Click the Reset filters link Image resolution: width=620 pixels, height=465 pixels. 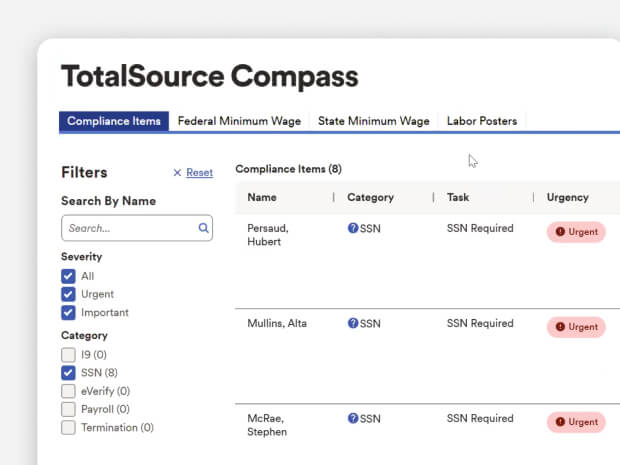[x=199, y=172]
